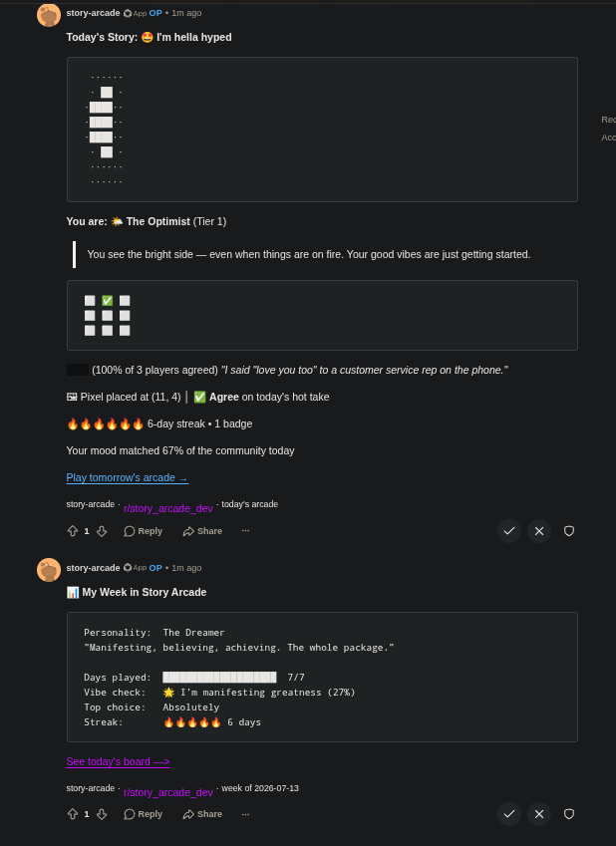Follow the See today's board link
Image resolution: width=616 pixels, height=846 pixels.
(118, 762)
